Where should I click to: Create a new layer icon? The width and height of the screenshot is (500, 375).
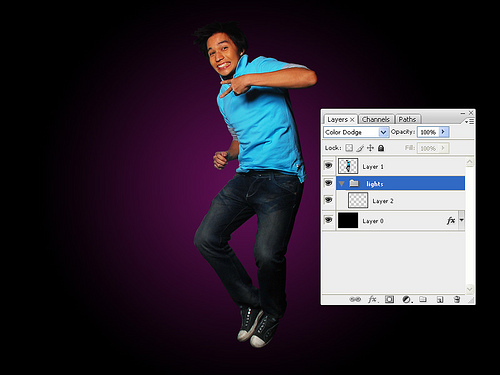[440, 300]
